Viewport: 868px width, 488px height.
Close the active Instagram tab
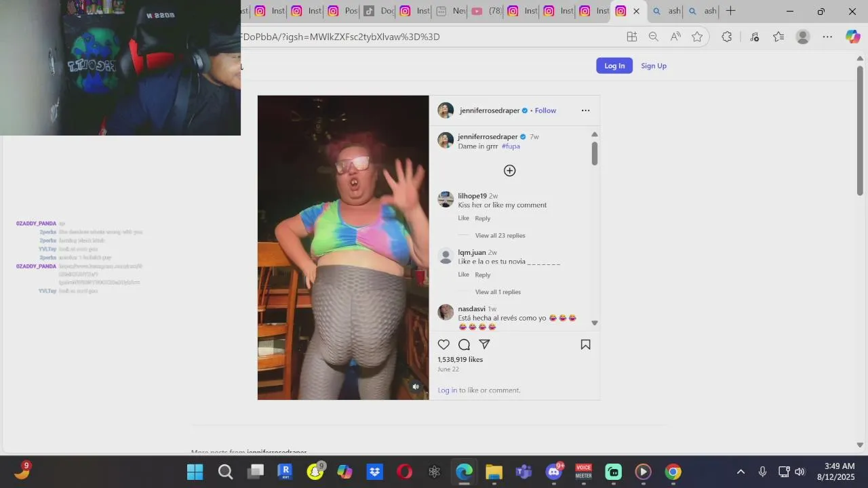[636, 11]
